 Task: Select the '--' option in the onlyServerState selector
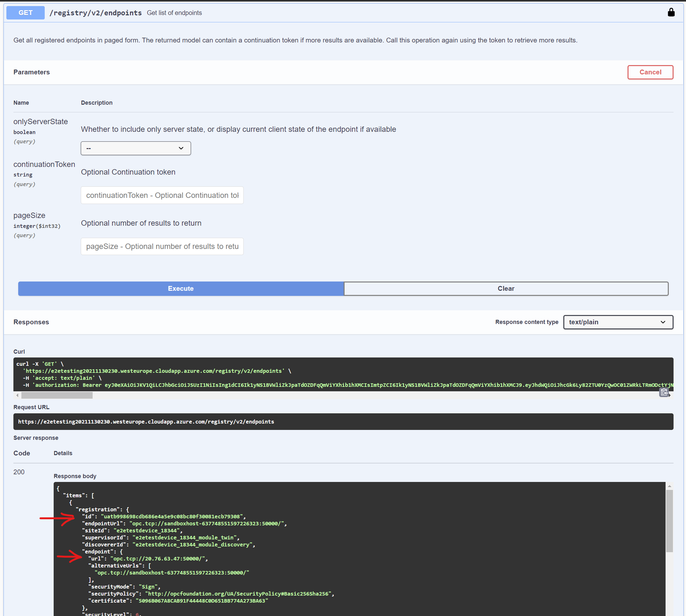pyautogui.click(x=136, y=148)
